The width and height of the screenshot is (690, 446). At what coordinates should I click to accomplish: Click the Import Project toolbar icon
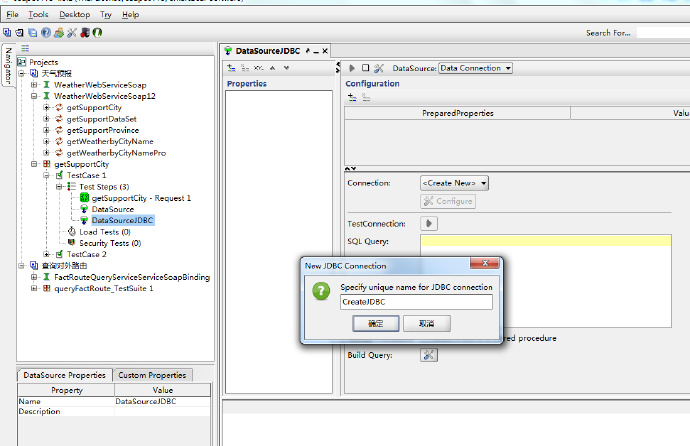pos(19,33)
